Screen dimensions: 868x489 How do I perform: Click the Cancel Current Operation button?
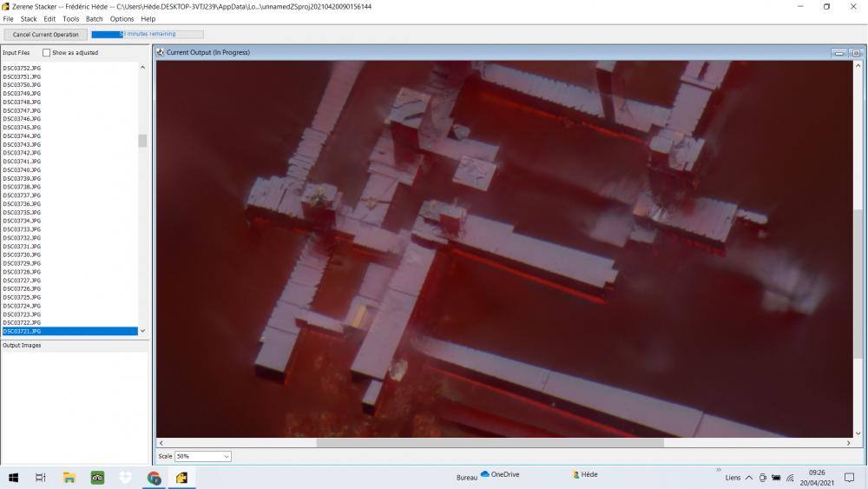(45, 35)
